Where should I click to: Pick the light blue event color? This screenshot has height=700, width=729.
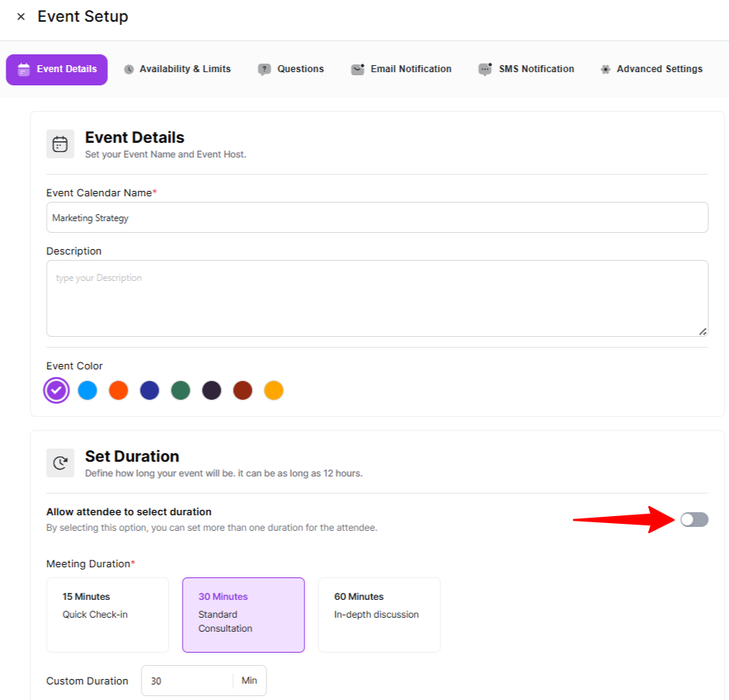click(88, 390)
